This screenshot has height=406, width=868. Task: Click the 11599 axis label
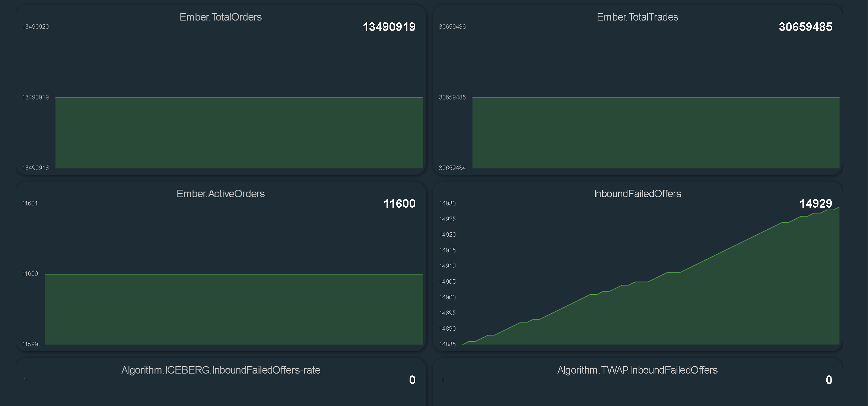coord(30,344)
